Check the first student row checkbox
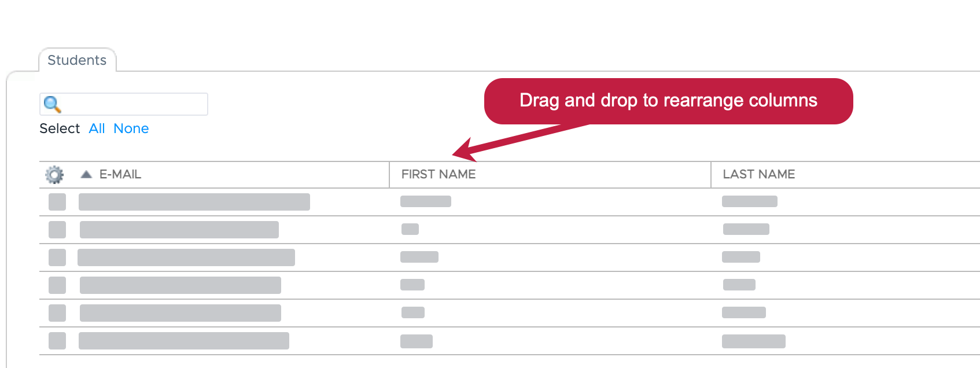The image size is (980, 368). [x=57, y=202]
